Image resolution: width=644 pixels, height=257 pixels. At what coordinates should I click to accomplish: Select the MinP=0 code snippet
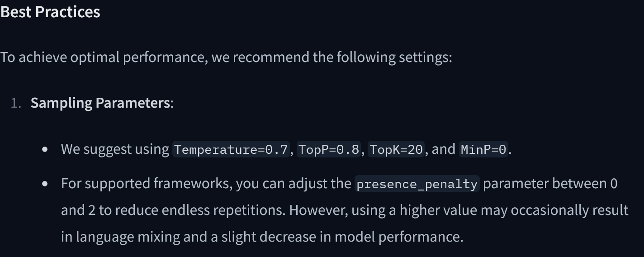click(484, 149)
